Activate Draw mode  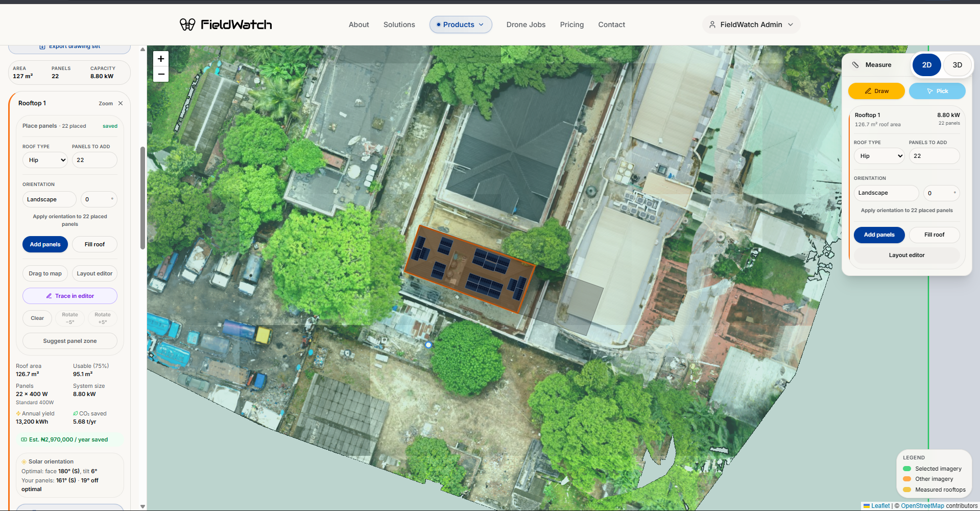coord(876,91)
